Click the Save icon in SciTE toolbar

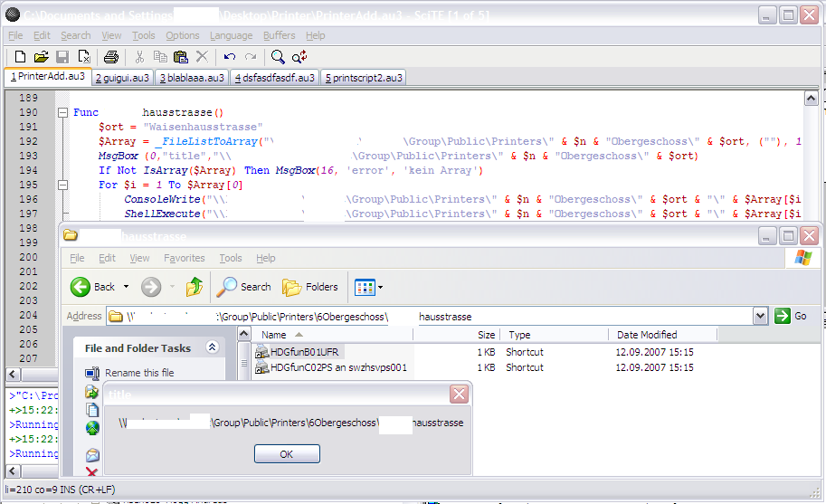pyautogui.click(x=62, y=57)
